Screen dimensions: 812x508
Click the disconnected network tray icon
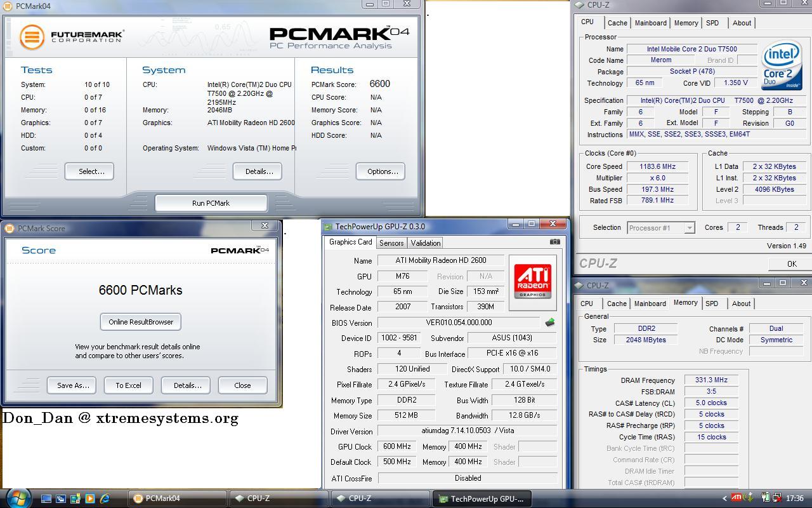[x=776, y=498]
